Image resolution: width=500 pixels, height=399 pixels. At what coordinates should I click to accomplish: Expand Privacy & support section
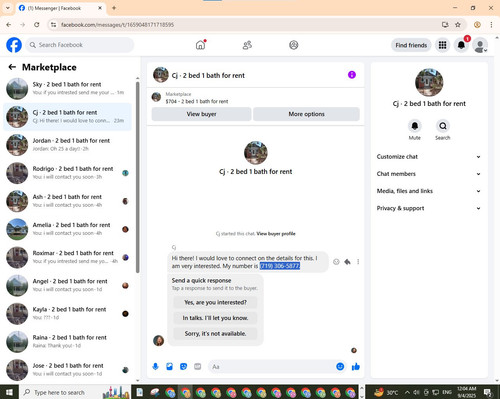pos(429,208)
